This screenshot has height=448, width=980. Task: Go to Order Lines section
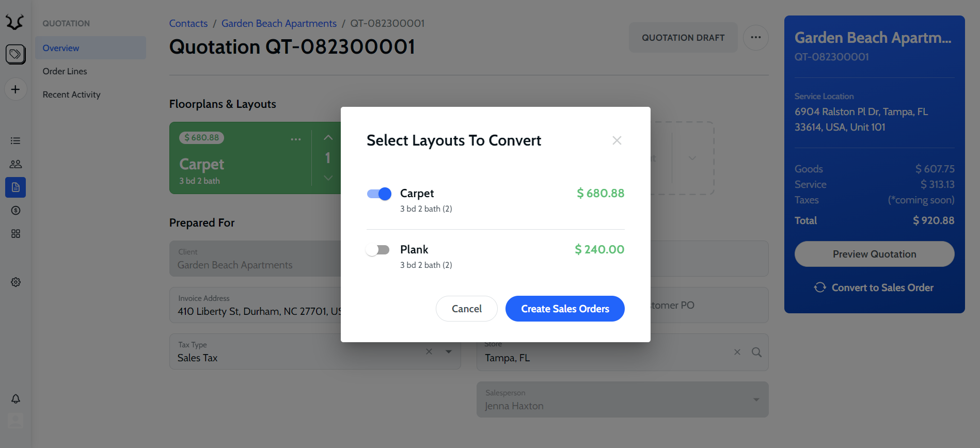click(x=65, y=71)
